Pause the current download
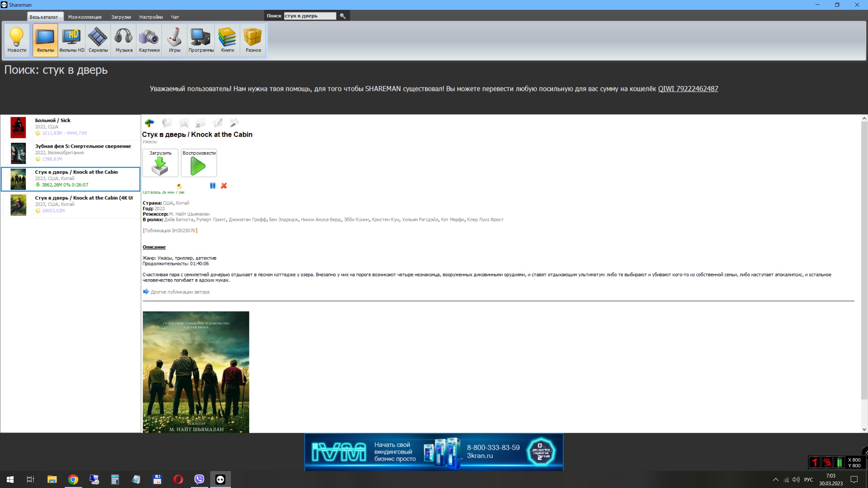Image resolution: width=868 pixels, height=488 pixels. [x=213, y=186]
